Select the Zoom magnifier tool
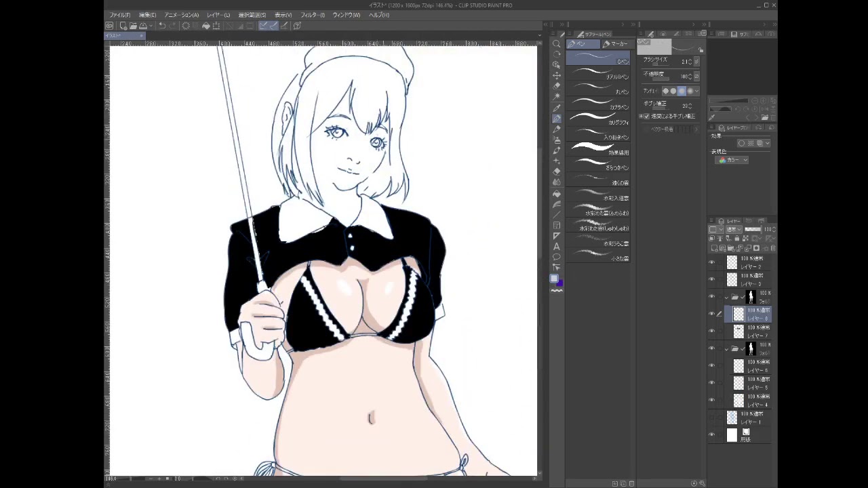868x488 pixels. tap(557, 44)
